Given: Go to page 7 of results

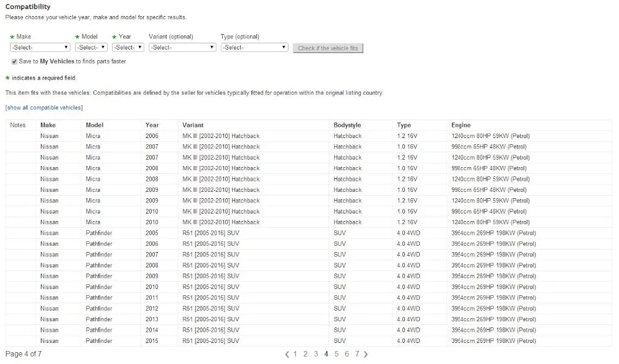Looking at the screenshot, I should click(357, 354).
